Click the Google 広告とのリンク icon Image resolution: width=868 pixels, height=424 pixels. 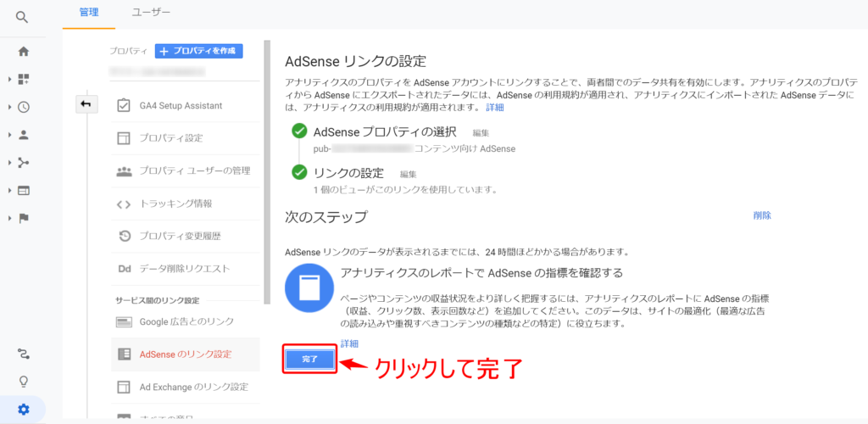(124, 321)
